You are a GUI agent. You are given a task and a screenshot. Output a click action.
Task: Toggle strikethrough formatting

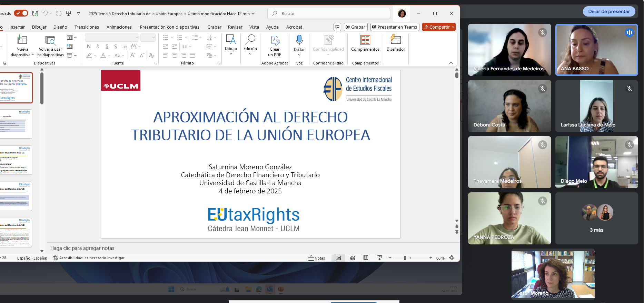pyautogui.click(x=125, y=46)
